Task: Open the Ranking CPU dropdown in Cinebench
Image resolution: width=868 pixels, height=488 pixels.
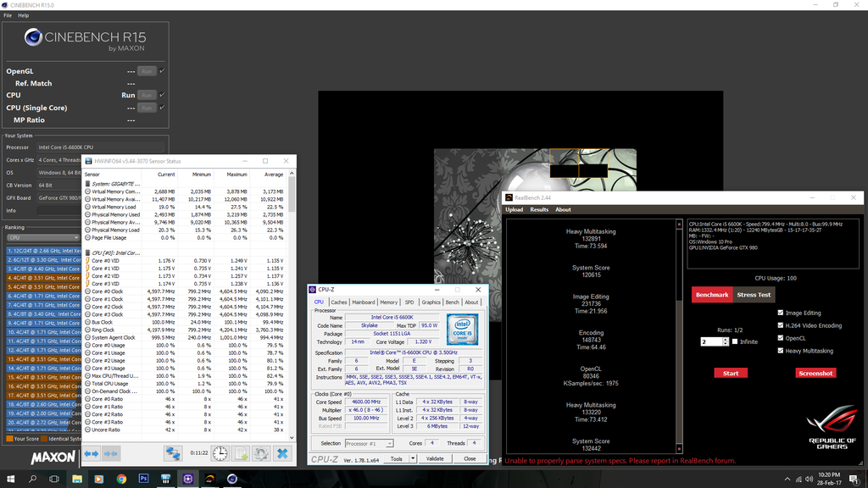Action: click(x=42, y=238)
